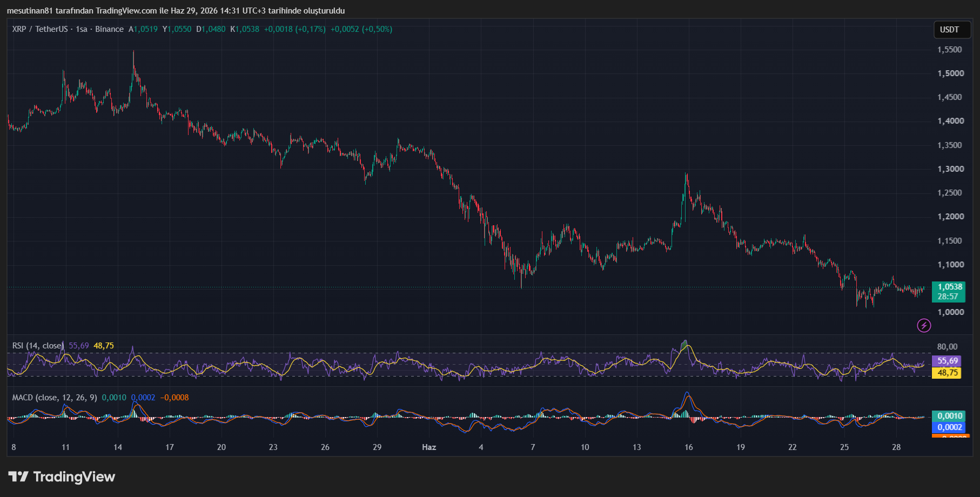The width and height of the screenshot is (980, 497).
Task: Click the 80,00 level on RSI axis
Action: coord(947,347)
